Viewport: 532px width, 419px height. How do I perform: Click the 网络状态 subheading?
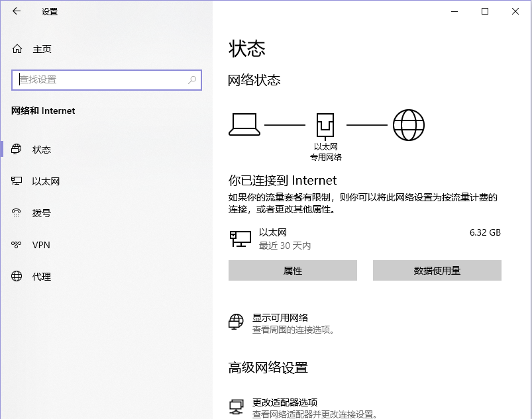click(254, 80)
